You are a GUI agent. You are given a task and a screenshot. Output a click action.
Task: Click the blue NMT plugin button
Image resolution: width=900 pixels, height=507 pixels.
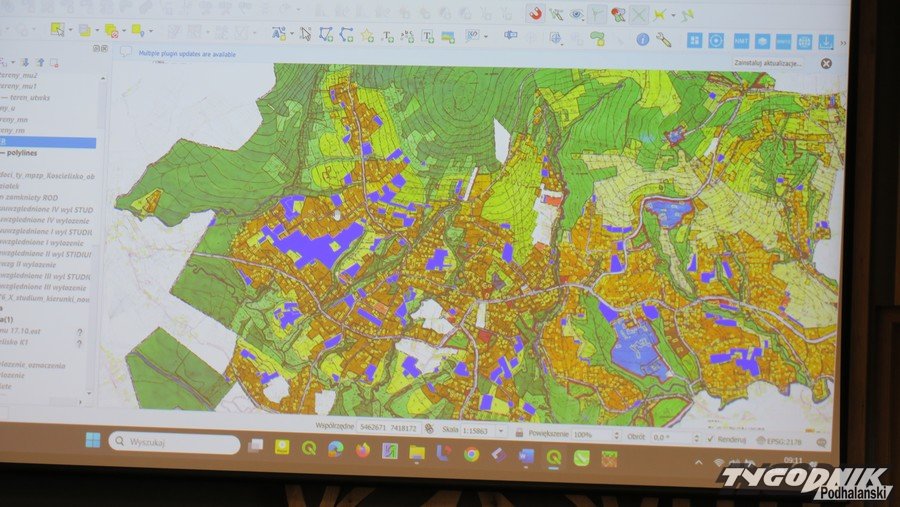(741, 41)
